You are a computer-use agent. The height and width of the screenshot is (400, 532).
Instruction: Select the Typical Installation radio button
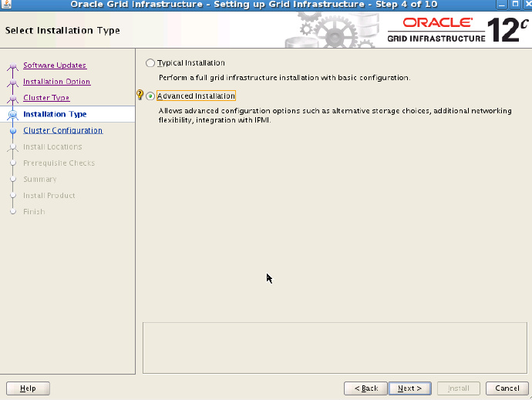point(150,63)
